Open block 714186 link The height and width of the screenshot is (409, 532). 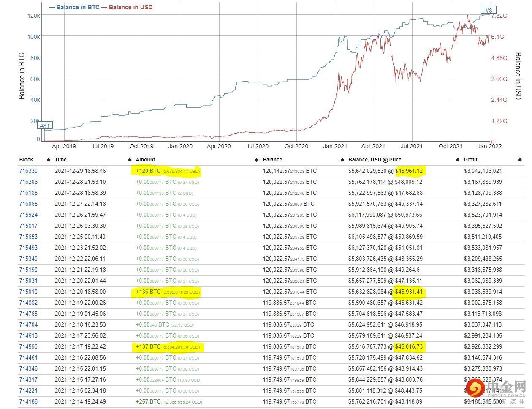pyautogui.click(x=28, y=402)
